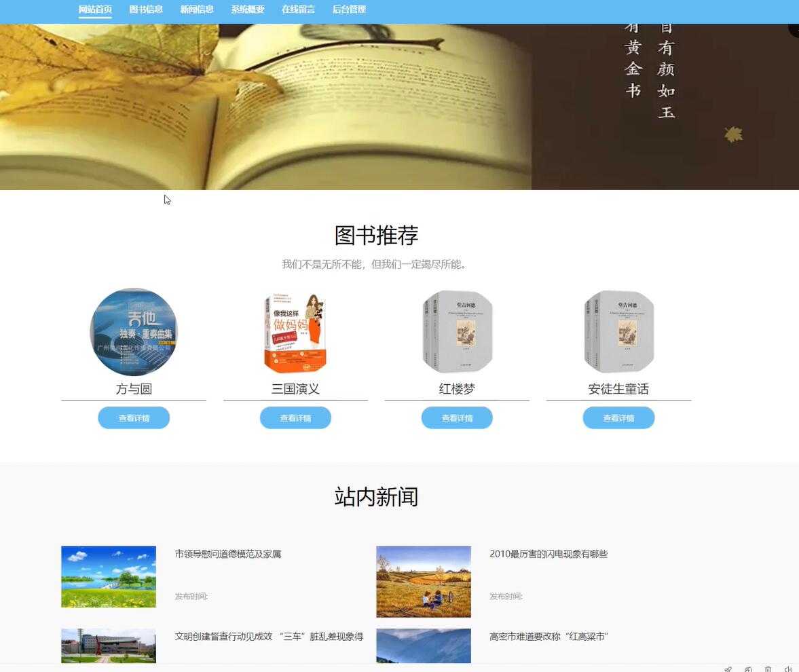This screenshot has width=799, height=672.
Task: Click the landscape image beside 市领导慰问 news
Action: click(x=108, y=576)
